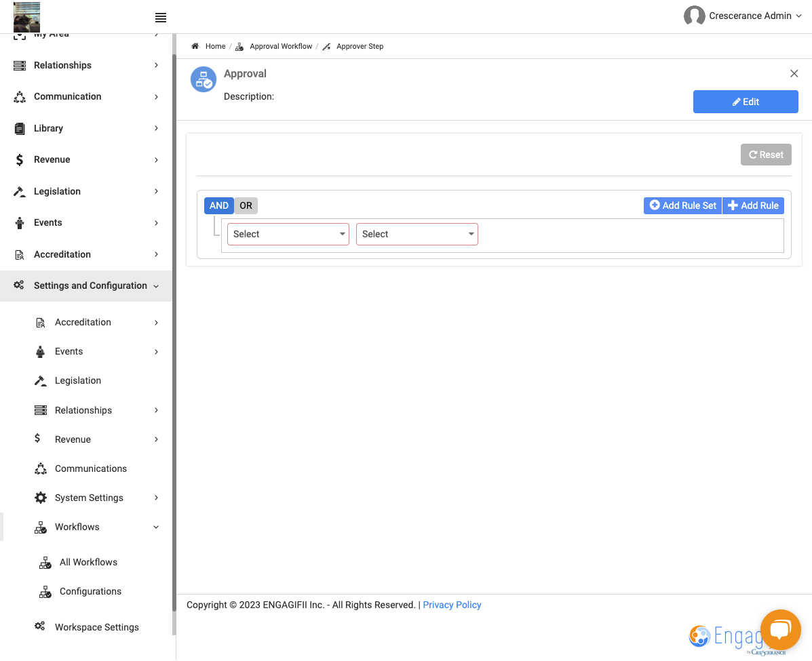Click the Edit button
812x661 pixels.
[x=746, y=102]
